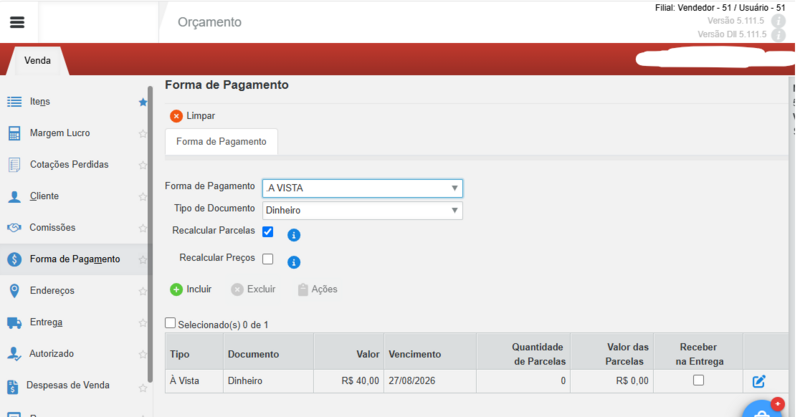Click the Orçamento page title

click(209, 22)
